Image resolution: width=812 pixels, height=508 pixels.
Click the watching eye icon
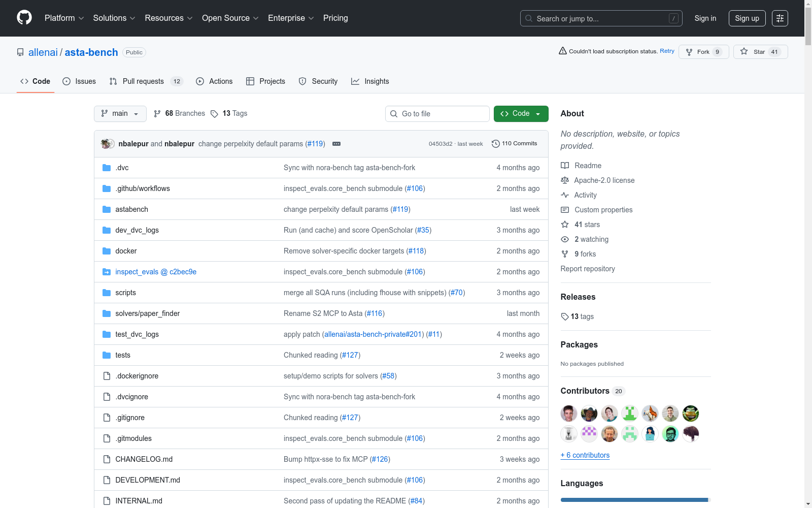coord(565,239)
